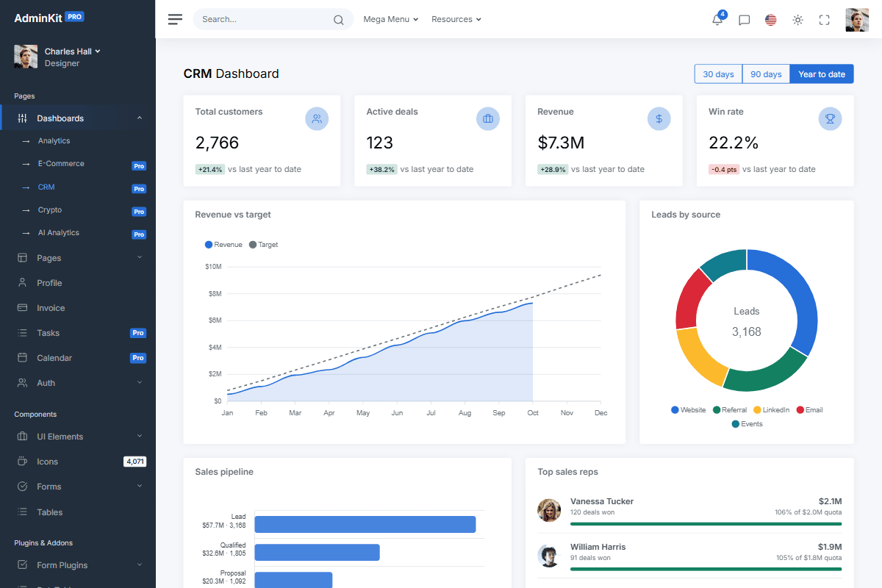
Task: Open the Resources dropdown
Action: coord(456,20)
